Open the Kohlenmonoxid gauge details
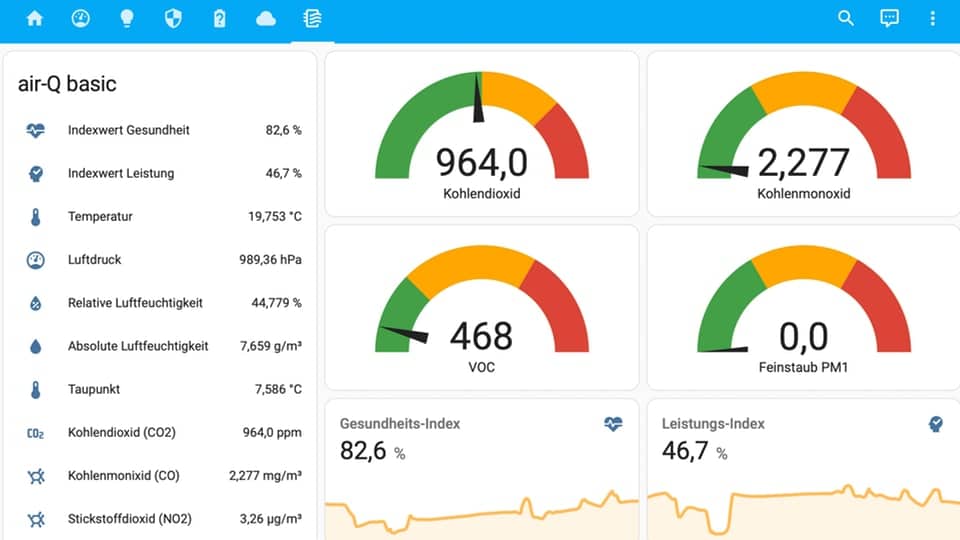The image size is (960, 540). click(803, 134)
